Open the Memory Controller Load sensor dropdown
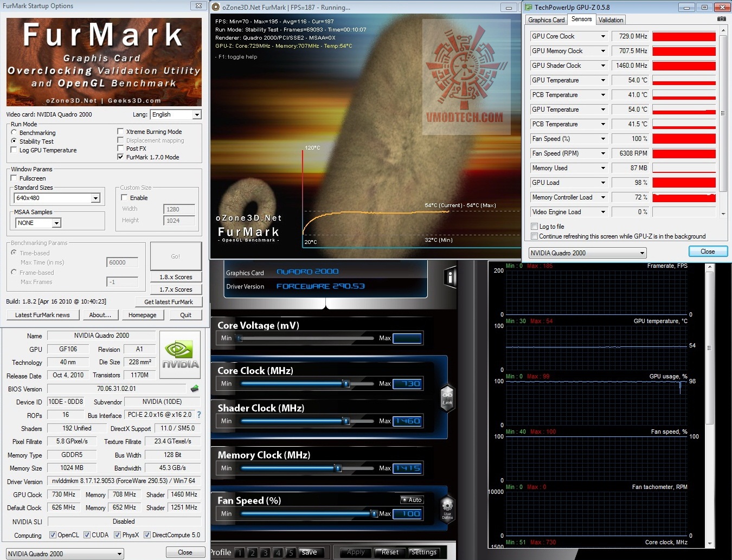 pyautogui.click(x=603, y=197)
